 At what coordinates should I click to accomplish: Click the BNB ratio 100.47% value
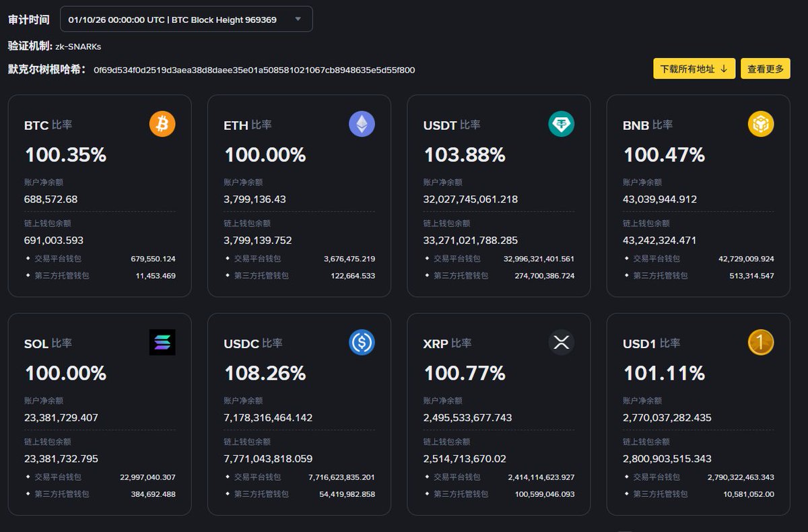click(664, 155)
